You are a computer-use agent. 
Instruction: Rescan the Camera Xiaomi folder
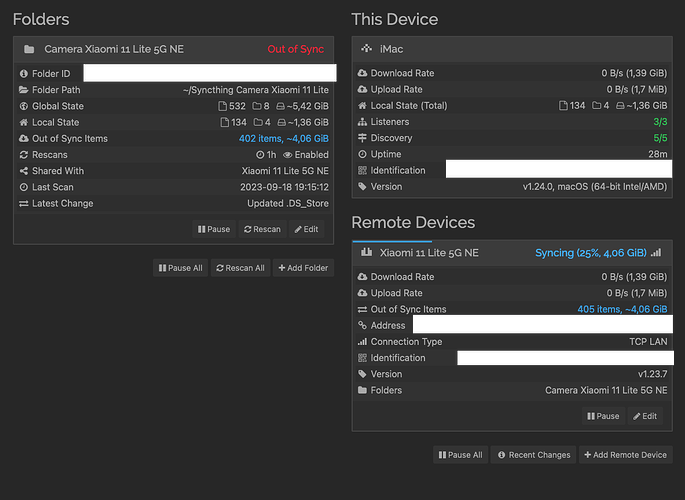(x=262, y=229)
